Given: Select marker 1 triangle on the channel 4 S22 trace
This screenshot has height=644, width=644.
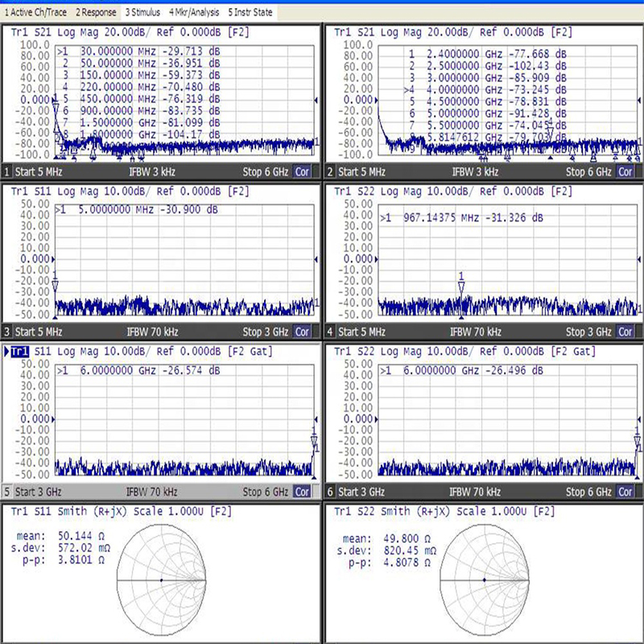Looking at the screenshot, I should 461,287.
